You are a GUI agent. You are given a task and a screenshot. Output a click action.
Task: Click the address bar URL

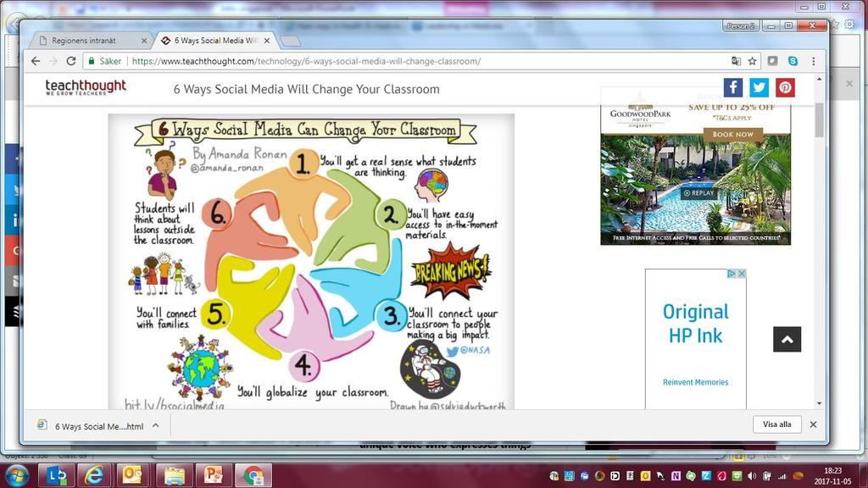306,61
